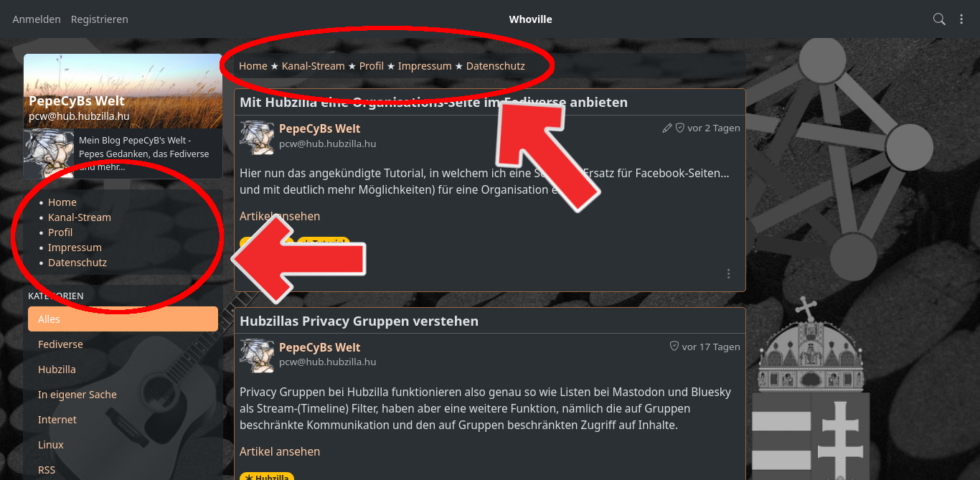Open Kanal-Stream in the top navigation bar

314,66
